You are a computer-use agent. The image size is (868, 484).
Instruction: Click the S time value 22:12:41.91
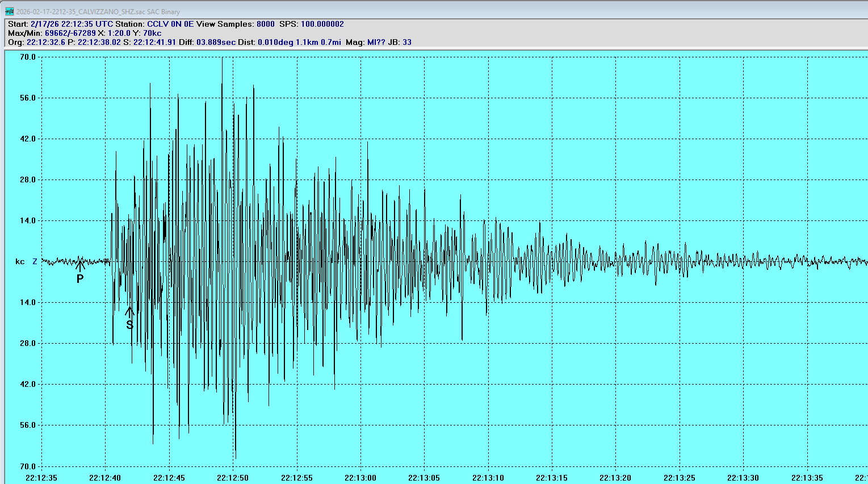pyautogui.click(x=154, y=42)
